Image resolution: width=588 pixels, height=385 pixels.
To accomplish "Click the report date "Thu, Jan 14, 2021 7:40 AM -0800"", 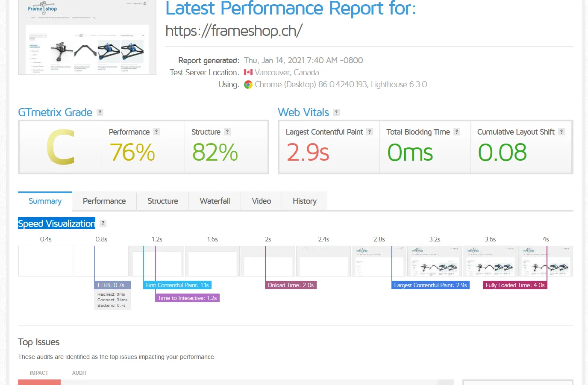I will click(303, 60).
